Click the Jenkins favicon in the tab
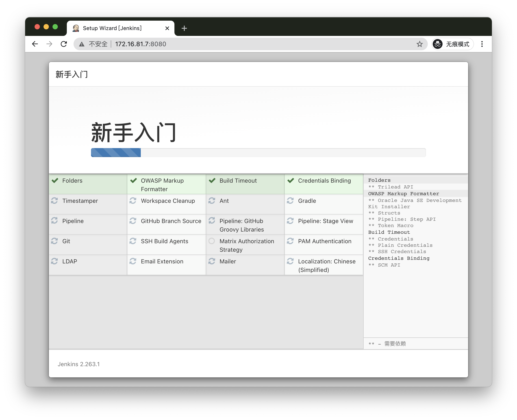The height and width of the screenshot is (420, 517). click(76, 28)
